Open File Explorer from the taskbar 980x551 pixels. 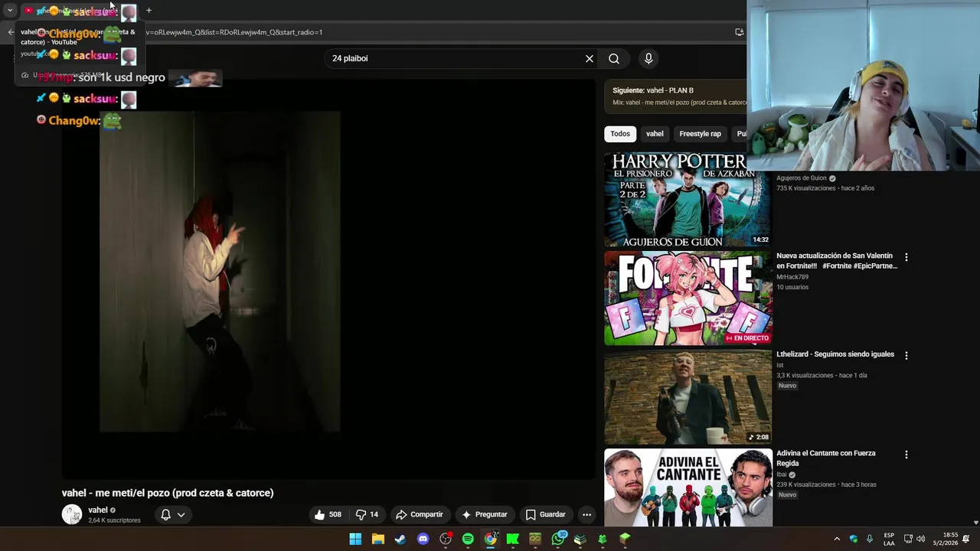pos(378,539)
